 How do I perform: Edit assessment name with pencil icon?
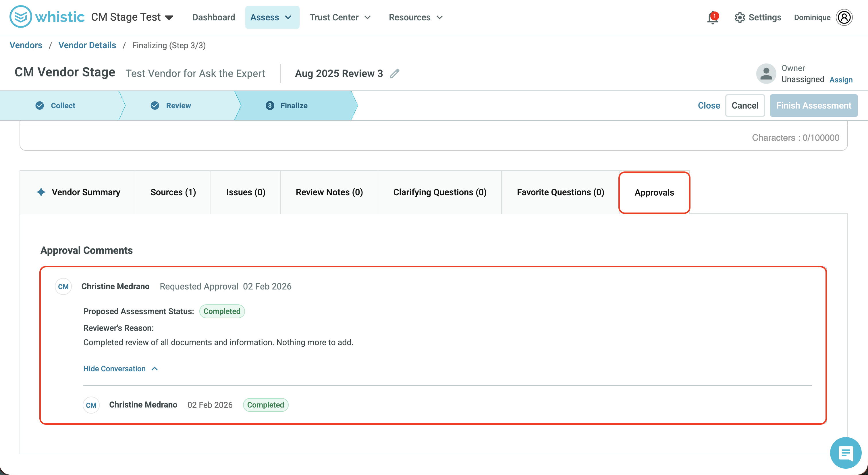point(395,74)
